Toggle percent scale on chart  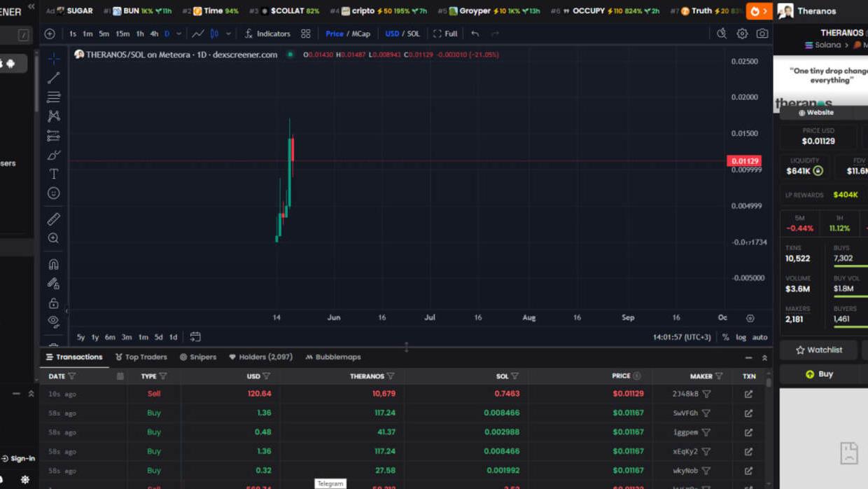tap(726, 337)
